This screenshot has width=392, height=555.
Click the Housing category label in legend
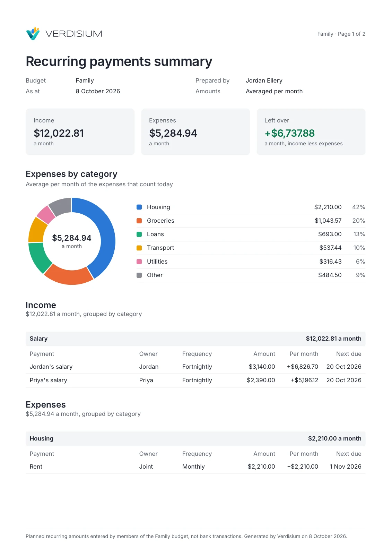click(158, 207)
